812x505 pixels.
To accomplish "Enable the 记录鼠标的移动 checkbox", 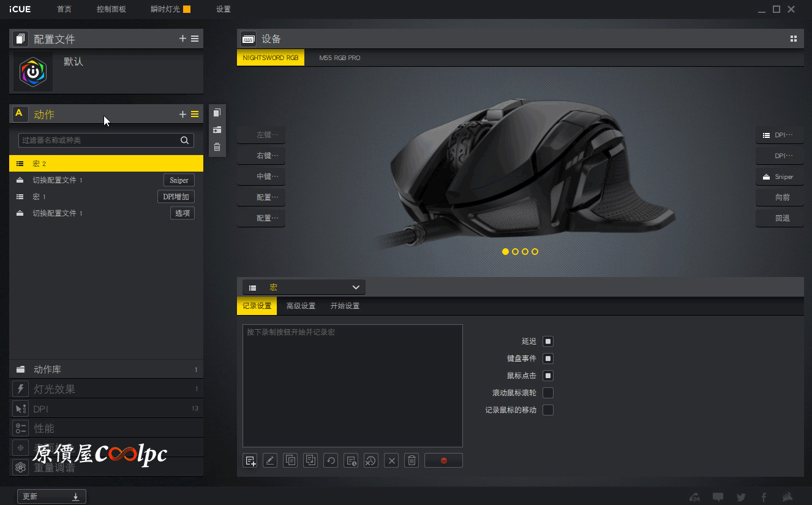I will pyautogui.click(x=548, y=410).
